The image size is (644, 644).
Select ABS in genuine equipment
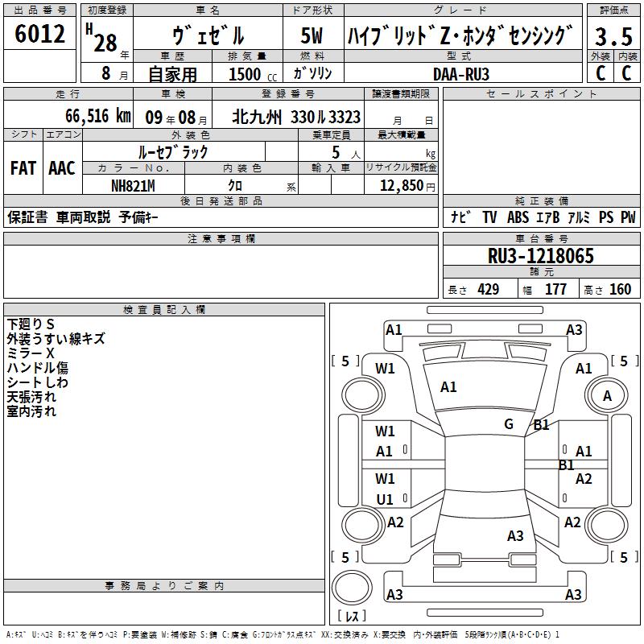pyautogui.click(x=518, y=217)
